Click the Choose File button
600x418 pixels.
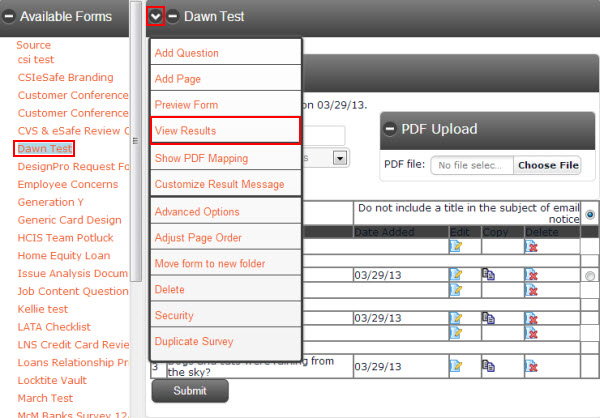tap(548, 165)
